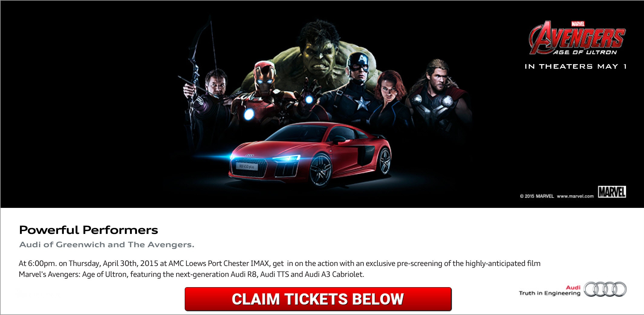644x315 pixels.
Task: Click the small Marvel badge above Avengers title
Action: [578, 24]
